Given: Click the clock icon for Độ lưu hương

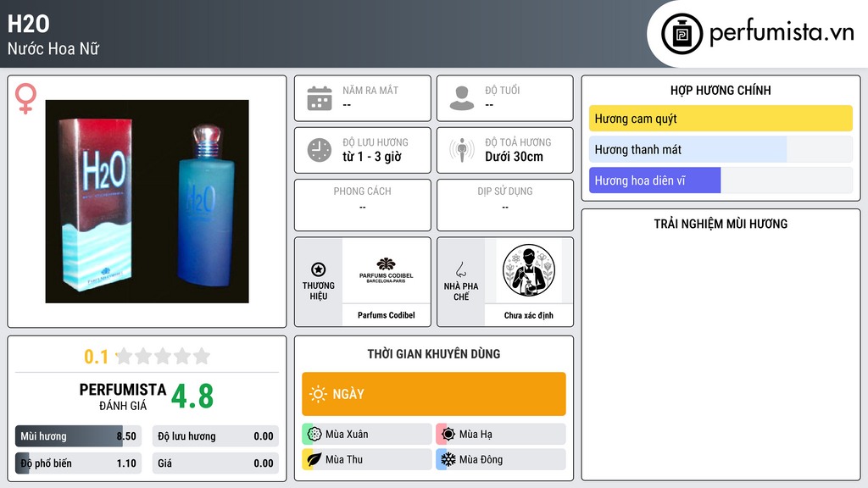Looking at the screenshot, I should click(320, 150).
